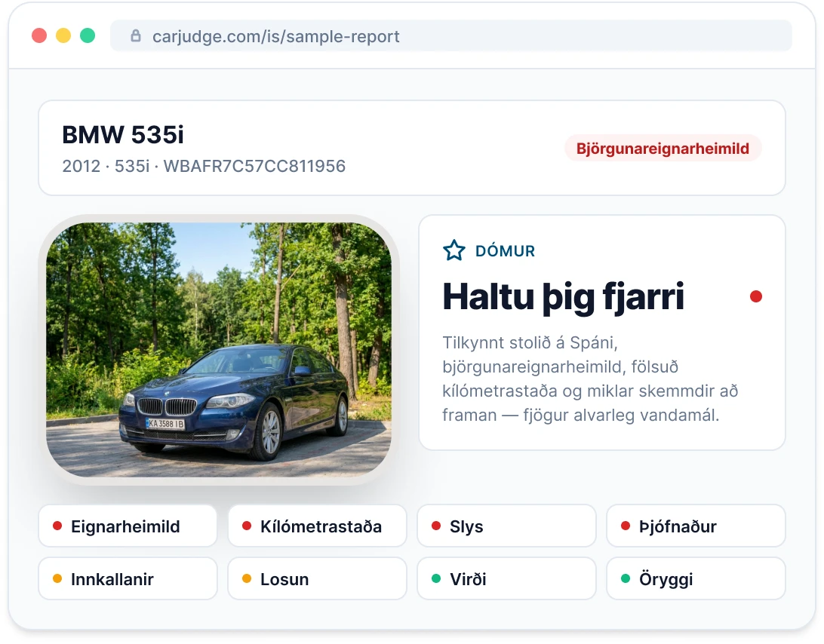Click the yellow minimize window button
The image size is (824, 644).
[63, 35]
